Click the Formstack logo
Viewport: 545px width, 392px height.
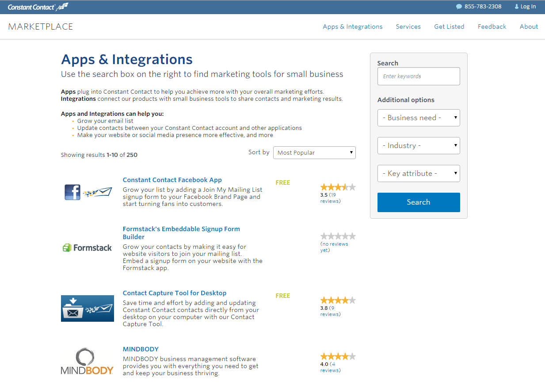(88, 248)
